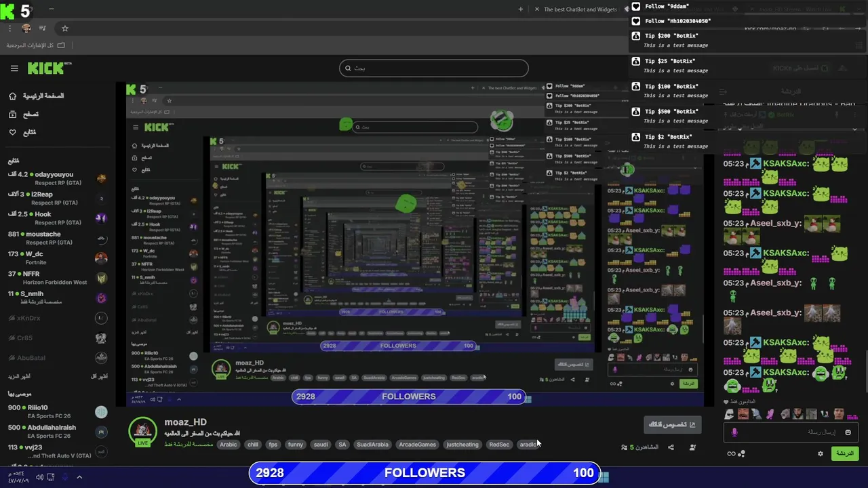Open recommended channel vvj23
Viewport: 868px width, 488px height.
tap(56, 451)
